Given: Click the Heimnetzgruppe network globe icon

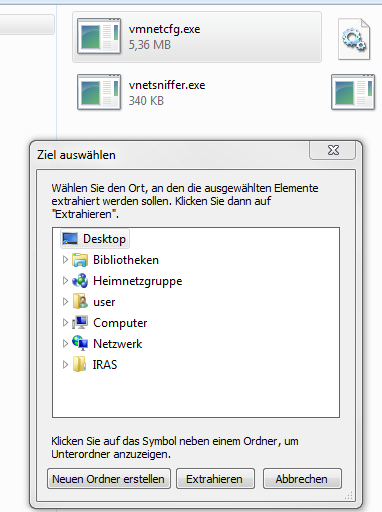Looking at the screenshot, I should pyautogui.click(x=80, y=281).
